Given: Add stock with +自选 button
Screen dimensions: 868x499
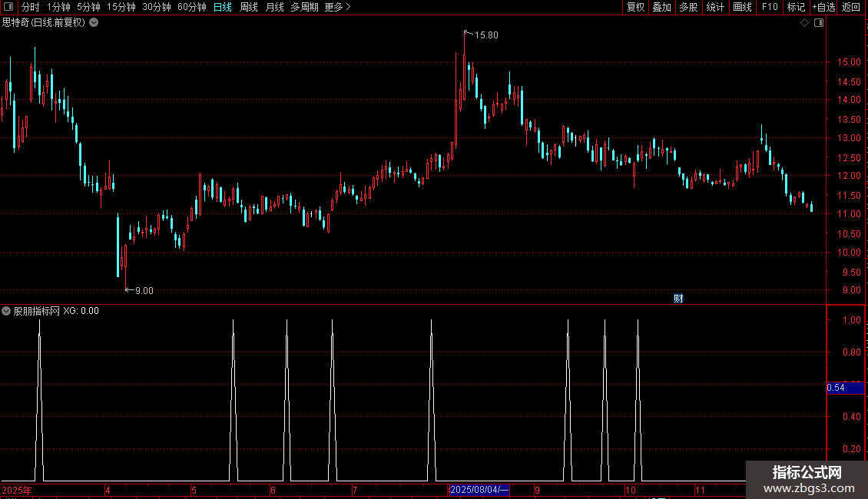Looking at the screenshot, I should (x=823, y=7).
